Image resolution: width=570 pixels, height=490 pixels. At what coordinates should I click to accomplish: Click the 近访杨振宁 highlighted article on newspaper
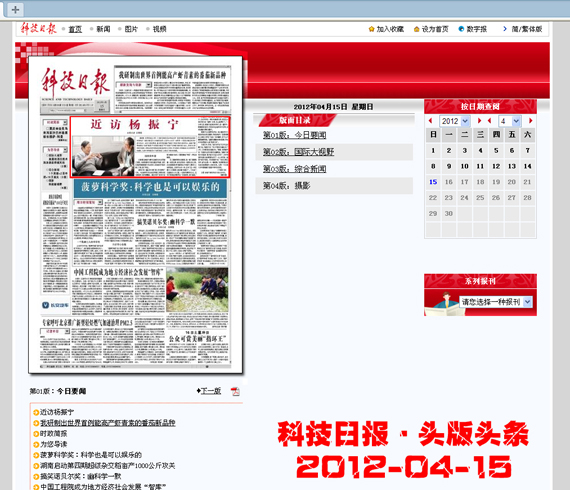pos(150,147)
